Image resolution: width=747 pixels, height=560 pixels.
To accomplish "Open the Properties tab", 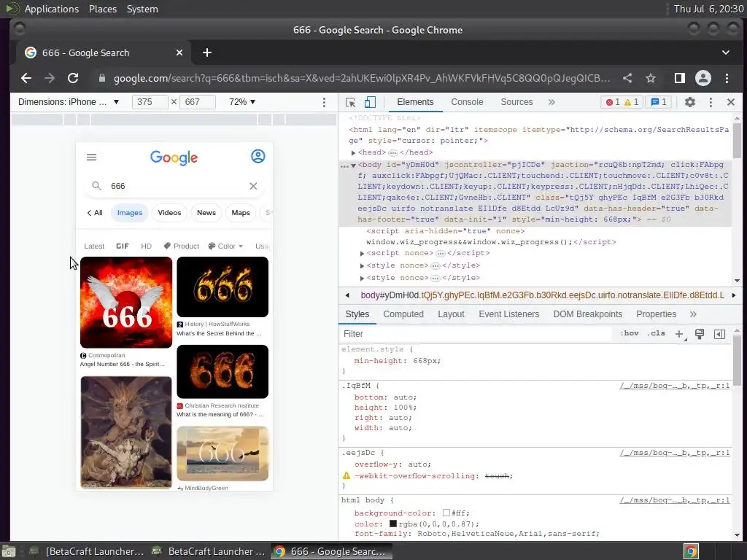I will [x=656, y=314].
